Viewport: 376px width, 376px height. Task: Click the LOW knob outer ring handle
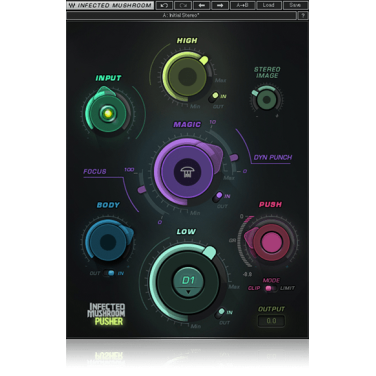pyautogui.click(x=210, y=252)
